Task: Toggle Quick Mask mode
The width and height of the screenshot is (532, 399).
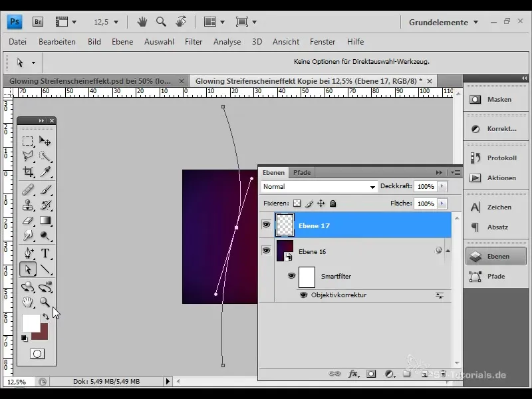Action: (37, 354)
